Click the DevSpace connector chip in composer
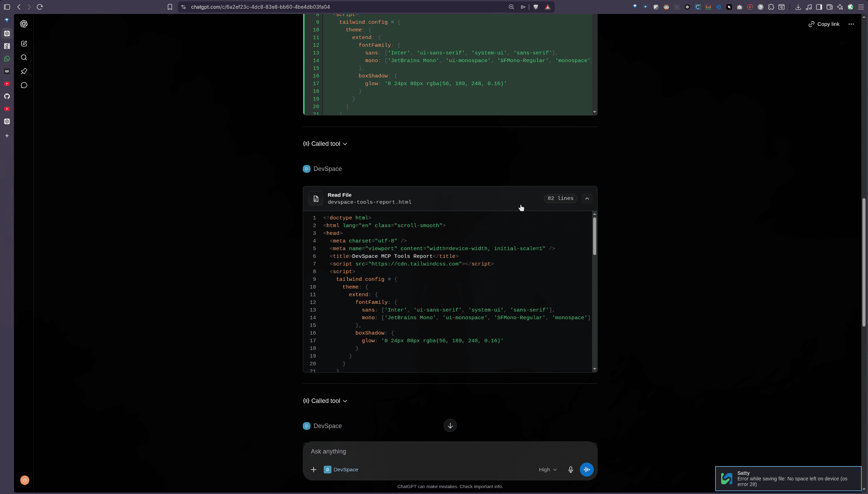The width and height of the screenshot is (868, 494). coord(341,470)
